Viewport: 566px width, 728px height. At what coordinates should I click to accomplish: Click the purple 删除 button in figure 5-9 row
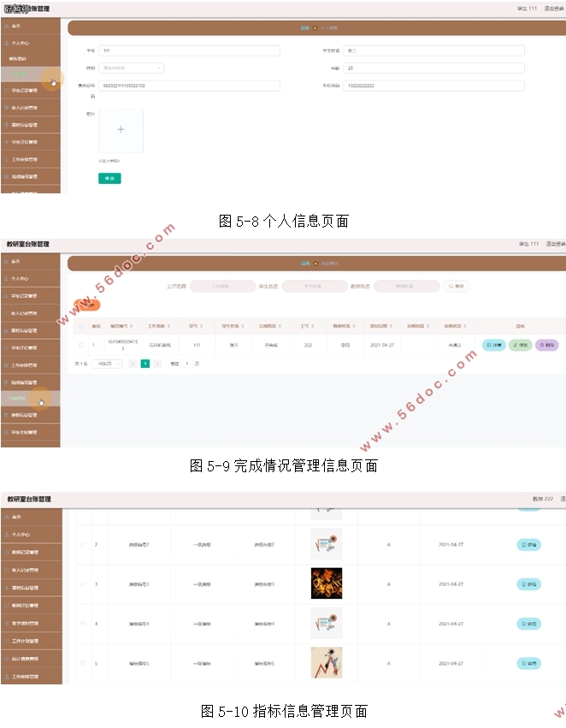(547, 345)
